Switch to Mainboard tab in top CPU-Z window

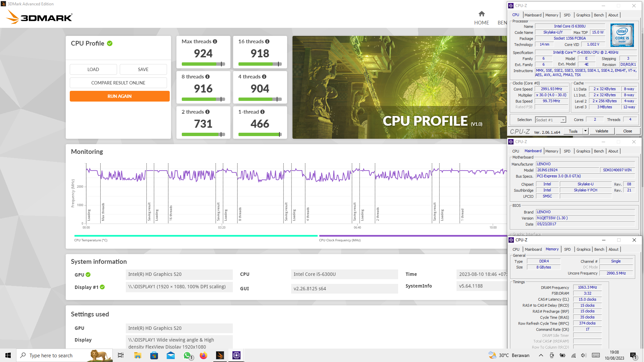[533, 15]
